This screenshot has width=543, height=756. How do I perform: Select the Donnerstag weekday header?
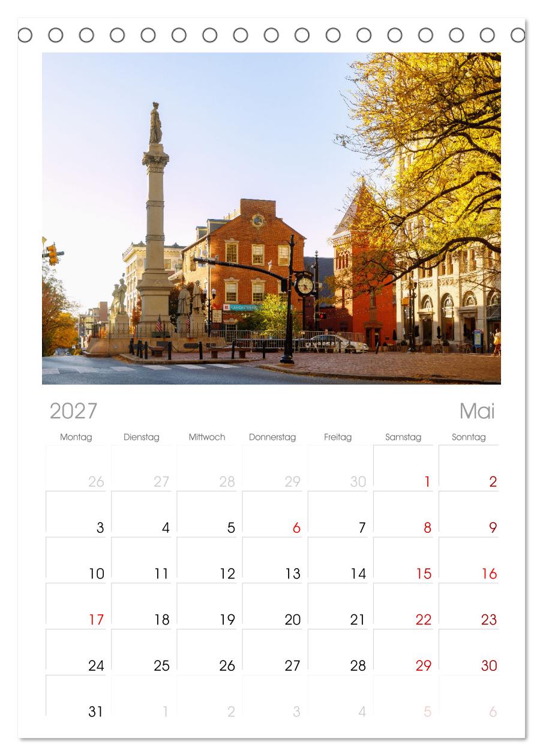coord(272,437)
